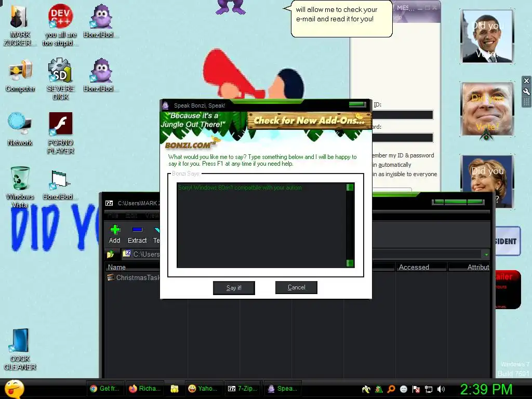Open the folder icon on the taskbar
This screenshot has width=532, height=399.
point(175,389)
